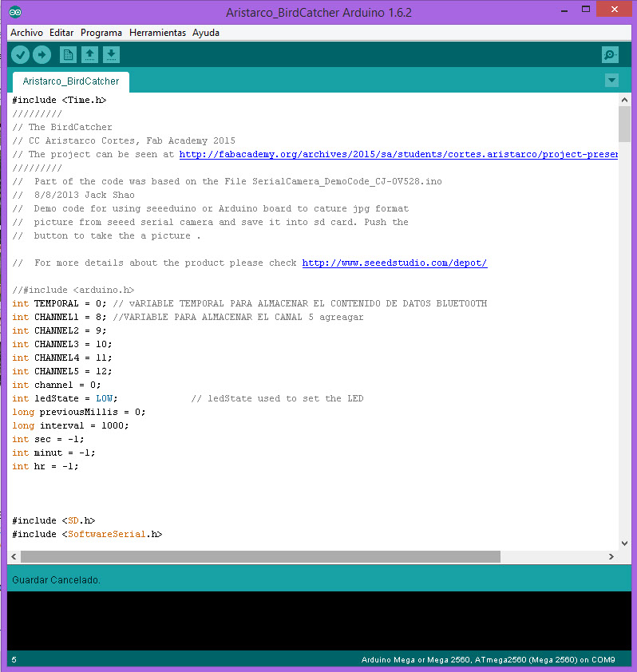The image size is (637, 672).
Task: Click the line number '5' in status bar
Action: [x=14, y=660]
